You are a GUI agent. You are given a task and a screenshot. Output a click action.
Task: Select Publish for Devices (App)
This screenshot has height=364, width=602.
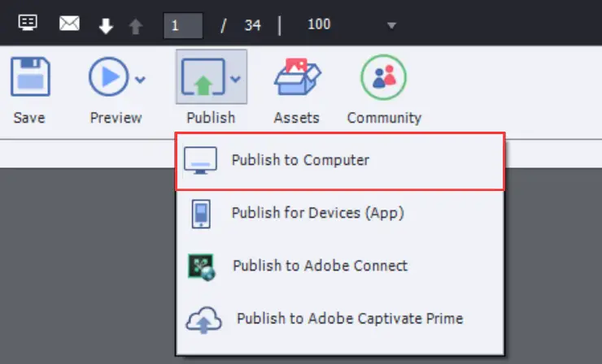340,213
